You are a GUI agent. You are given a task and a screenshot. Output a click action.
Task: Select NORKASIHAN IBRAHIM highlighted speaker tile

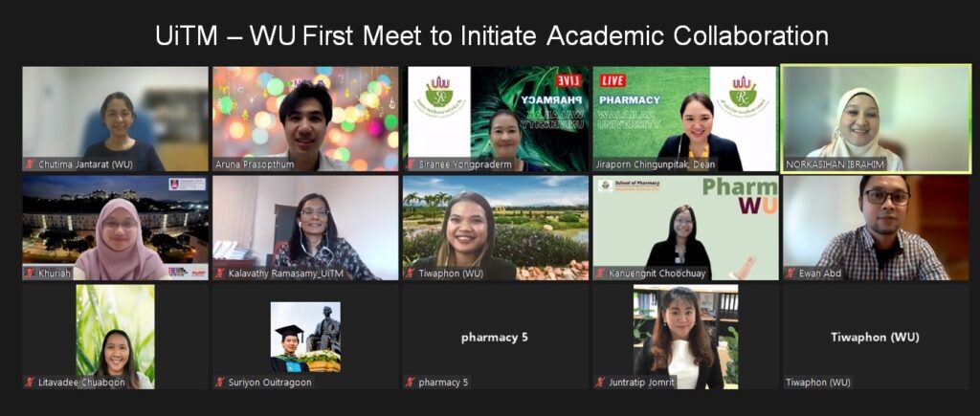coord(877,119)
